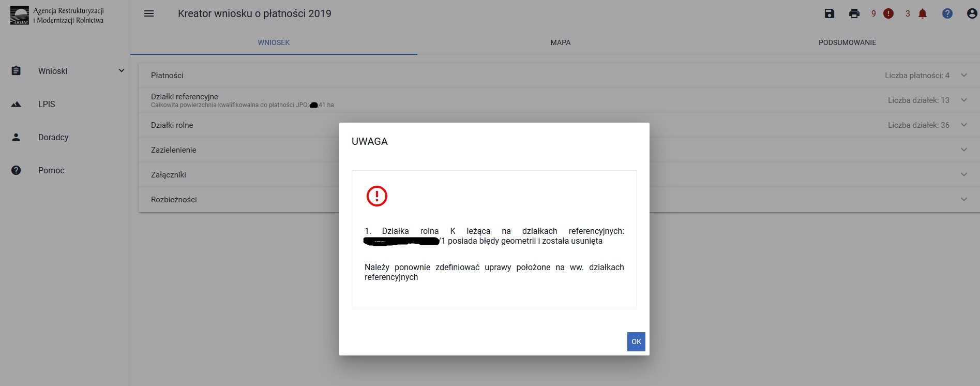980x386 pixels.
Task: Click the blue help question mark icon
Action: [x=947, y=14]
